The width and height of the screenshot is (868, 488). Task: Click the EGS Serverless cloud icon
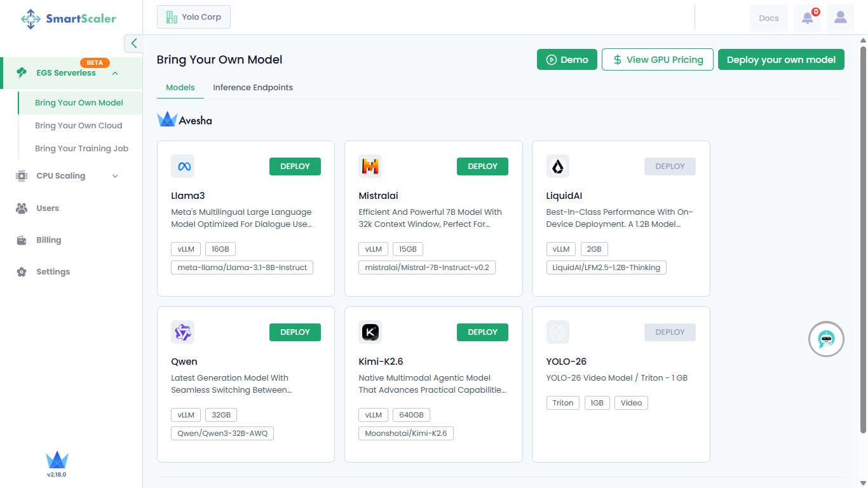point(22,73)
